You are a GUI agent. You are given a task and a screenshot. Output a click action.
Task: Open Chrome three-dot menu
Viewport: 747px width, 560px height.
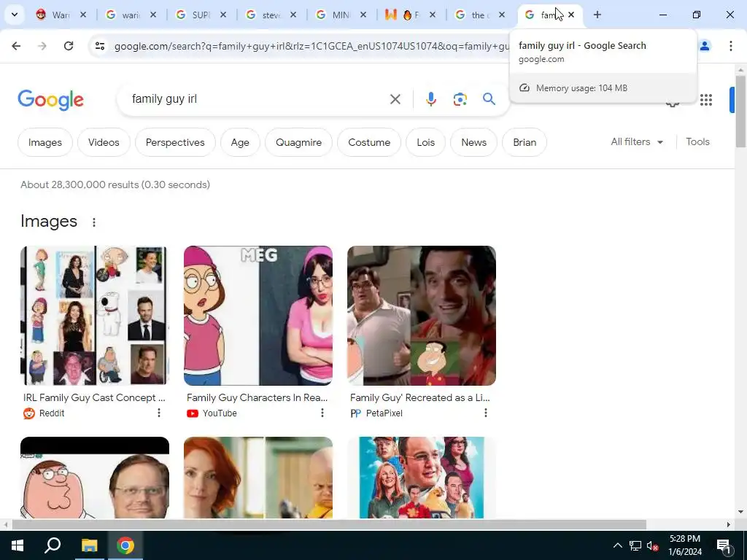click(x=730, y=46)
